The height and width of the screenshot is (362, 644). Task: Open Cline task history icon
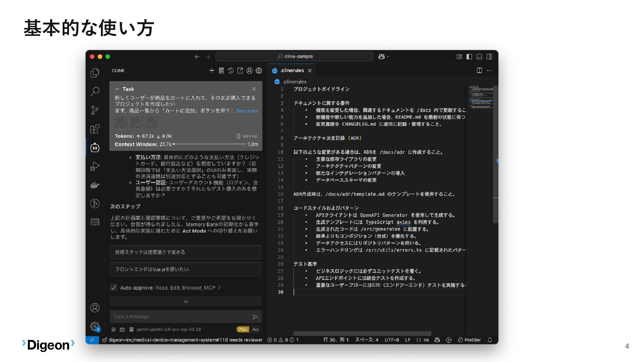click(231, 70)
